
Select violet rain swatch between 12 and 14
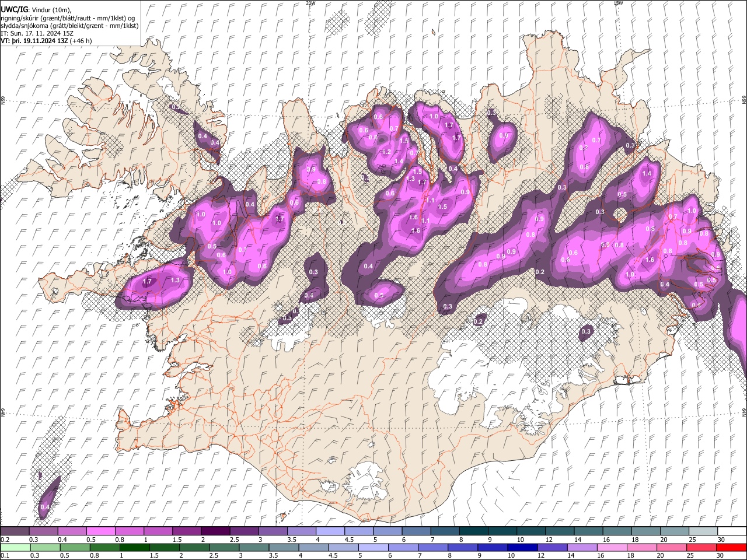tap(553, 548)
